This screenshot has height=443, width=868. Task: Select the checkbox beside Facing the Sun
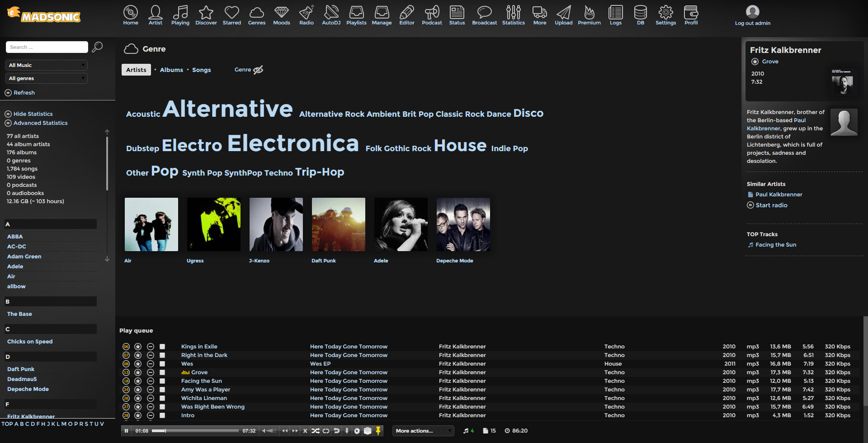coord(162,381)
